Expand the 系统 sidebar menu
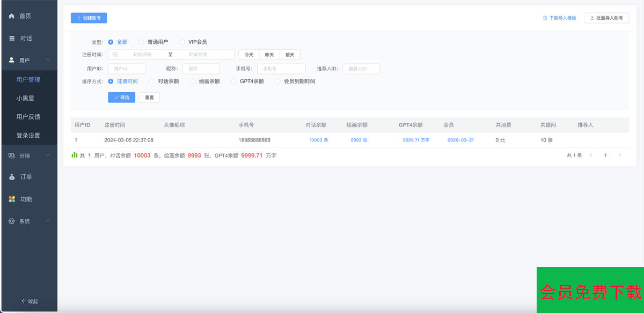The height and width of the screenshot is (313, 644). 48,221
